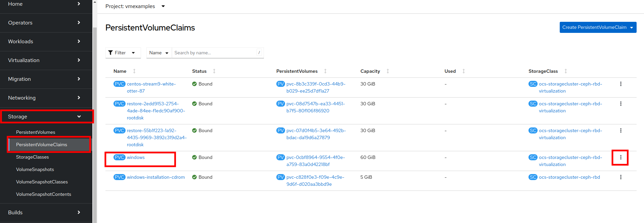Open kebab menu for windows PVC row

[620, 157]
